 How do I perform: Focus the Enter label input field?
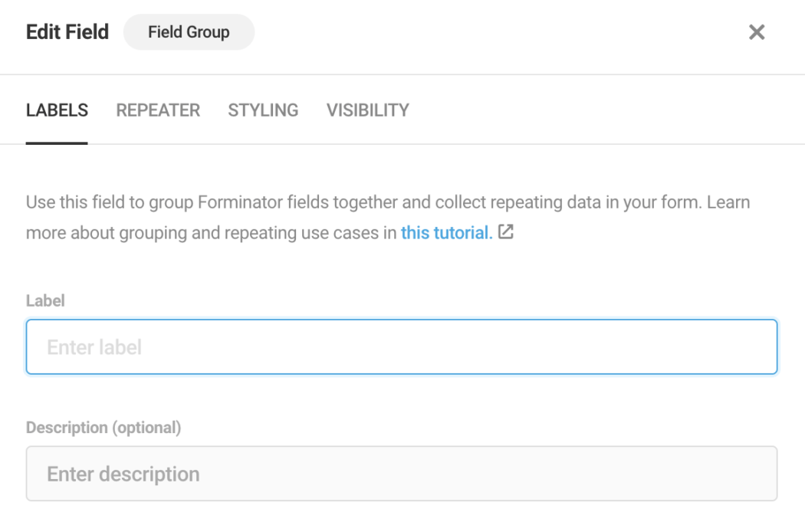402,347
